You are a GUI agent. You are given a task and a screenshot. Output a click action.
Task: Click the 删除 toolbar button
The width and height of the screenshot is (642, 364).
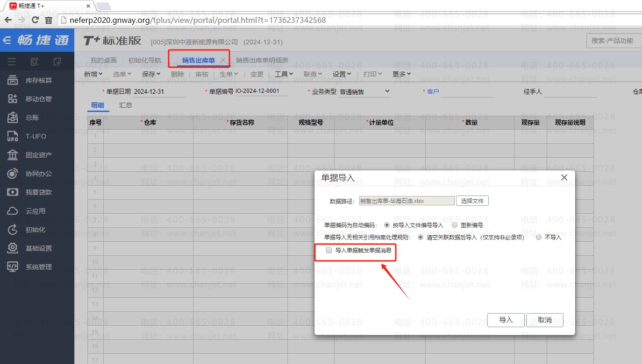point(178,74)
